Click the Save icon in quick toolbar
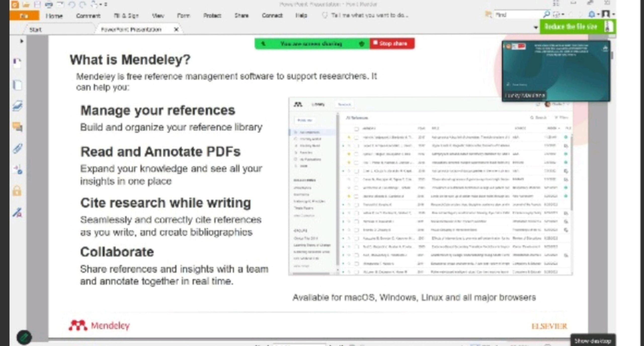This screenshot has width=644, height=346. pos(37,4)
